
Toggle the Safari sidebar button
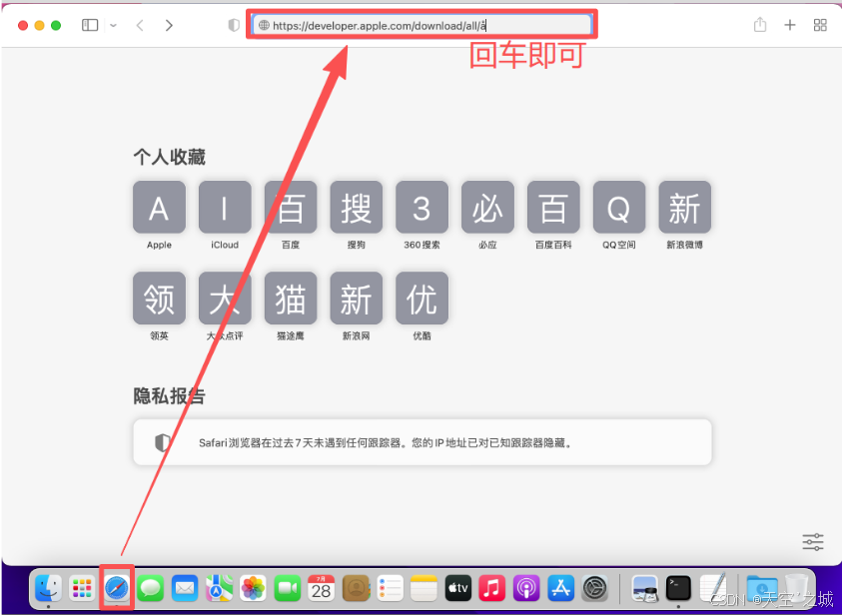tap(90, 25)
